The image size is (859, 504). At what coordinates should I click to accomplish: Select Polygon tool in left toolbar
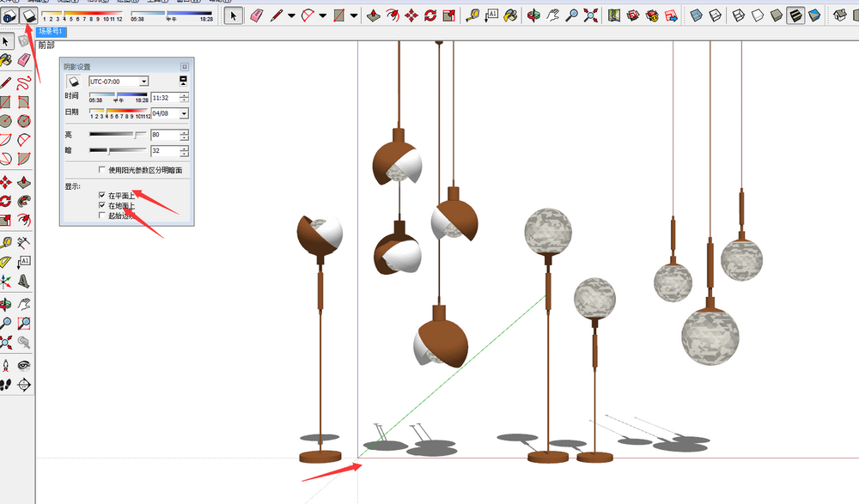[23, 120]
